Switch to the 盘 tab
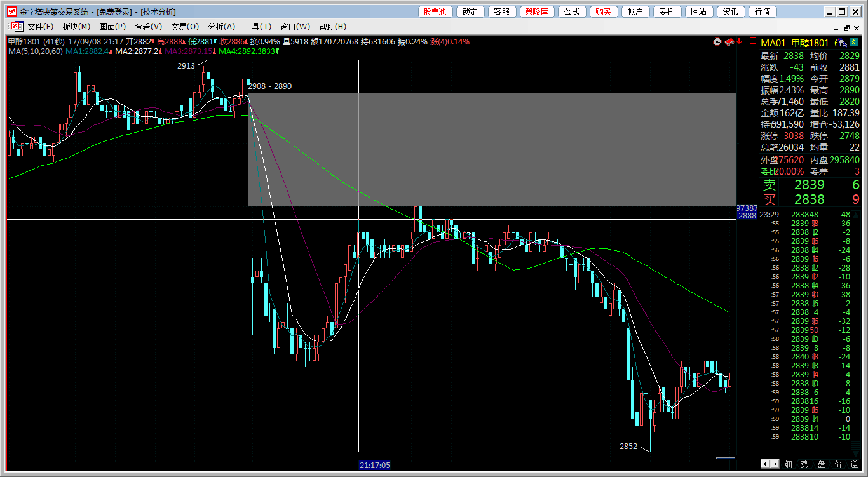 tap(821, 464)
